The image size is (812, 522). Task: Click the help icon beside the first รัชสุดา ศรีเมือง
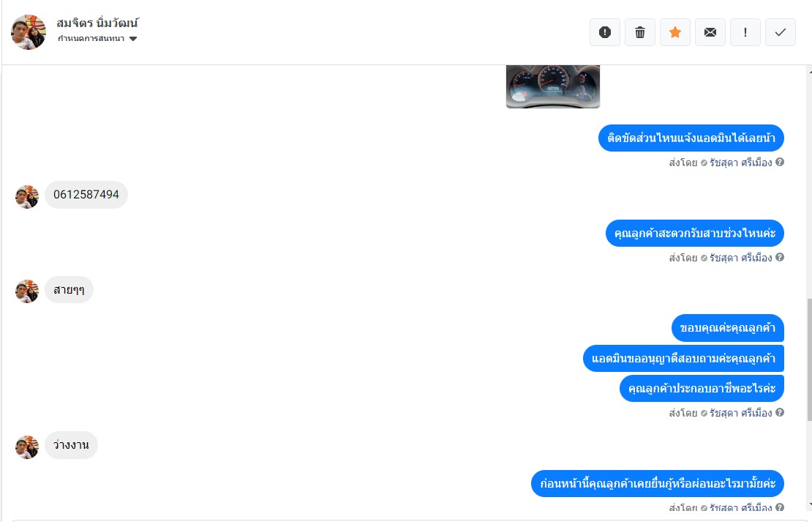780,163
